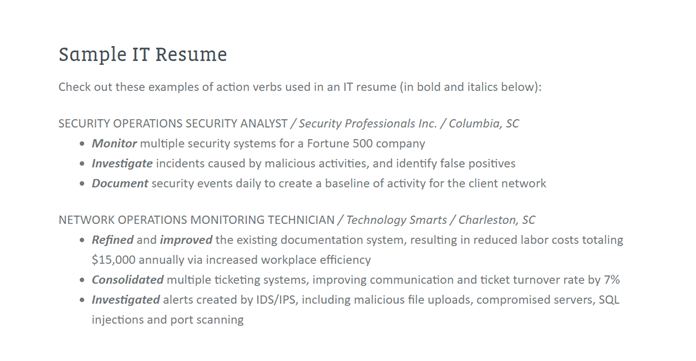Click 'Security Professionals Inc.' company name
The image size is (696, 361).
click(x=368, y=123)
